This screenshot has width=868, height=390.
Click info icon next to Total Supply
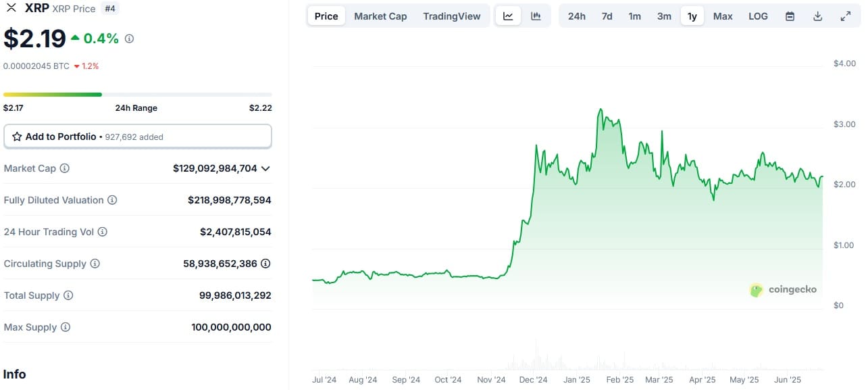[x=68, y=295]
